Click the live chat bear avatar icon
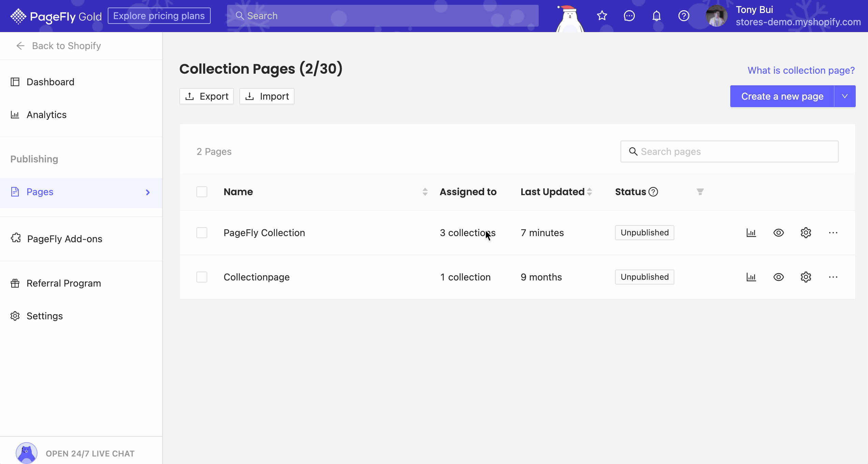Viewport: 868px width, 464px height. tap(26, 453)
